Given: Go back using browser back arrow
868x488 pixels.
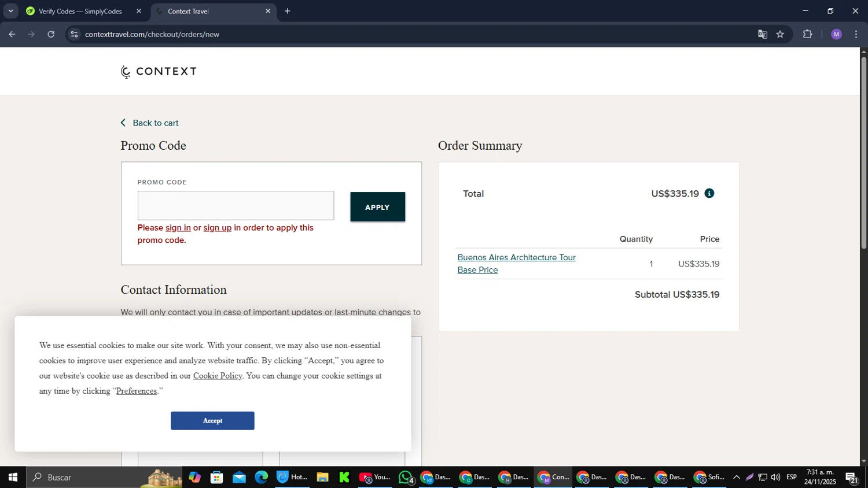Looking at the screenshot, I should (12, 34).
